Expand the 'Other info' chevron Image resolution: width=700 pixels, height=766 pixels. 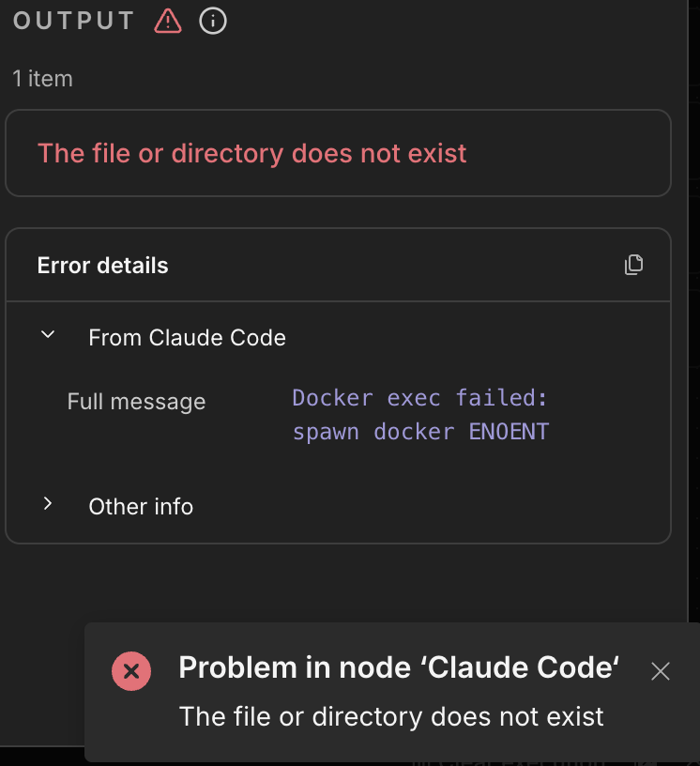[x=48, y=505]
